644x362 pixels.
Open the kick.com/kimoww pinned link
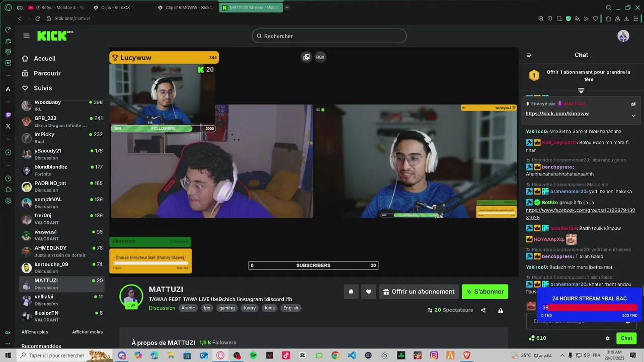[557, 114]
